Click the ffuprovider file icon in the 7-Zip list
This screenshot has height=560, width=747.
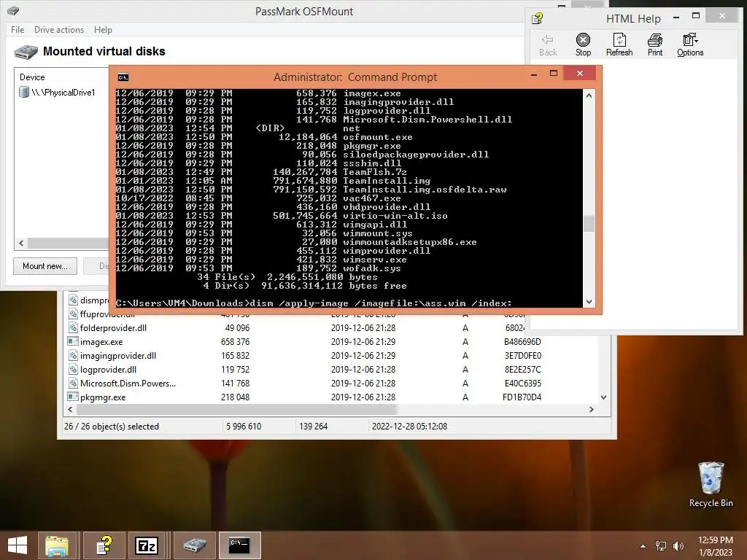(73, 314)
